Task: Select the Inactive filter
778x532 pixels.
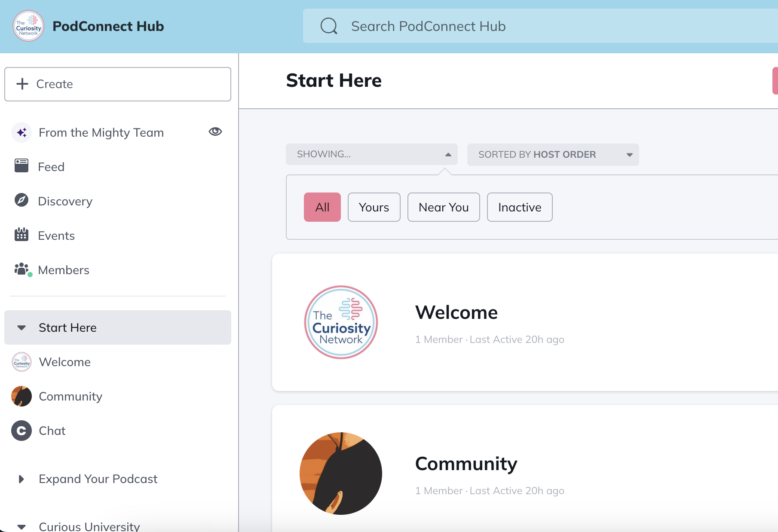Action: click(520, 207)
